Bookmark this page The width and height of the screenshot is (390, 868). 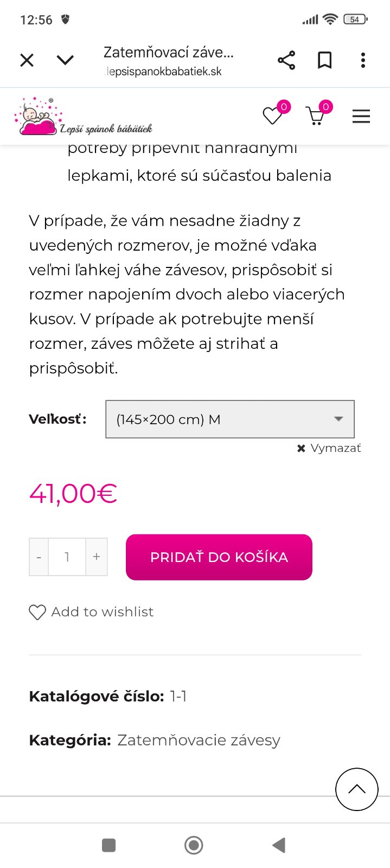pos(324,60)
